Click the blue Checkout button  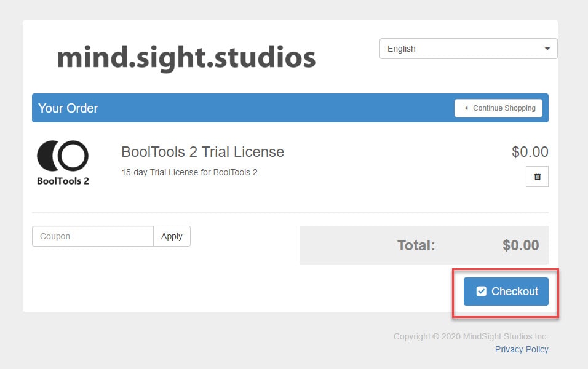pyautogui.click(x=506, y=292)
